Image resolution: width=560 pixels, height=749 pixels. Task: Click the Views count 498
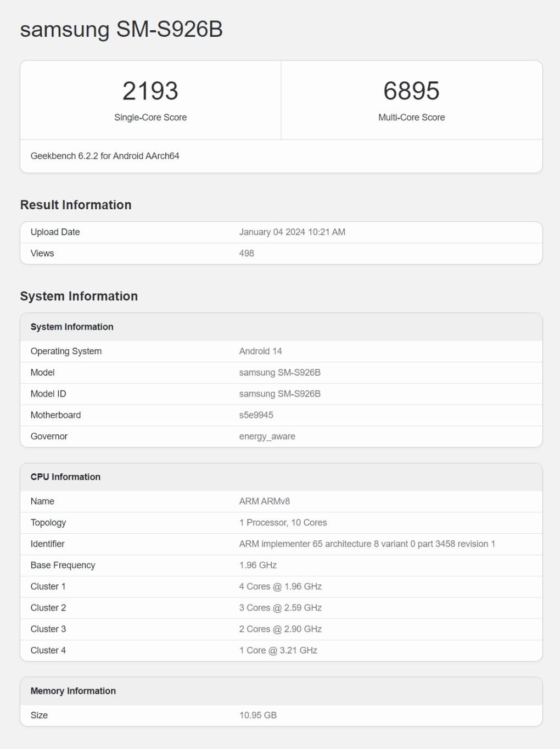tap(247, 254)
